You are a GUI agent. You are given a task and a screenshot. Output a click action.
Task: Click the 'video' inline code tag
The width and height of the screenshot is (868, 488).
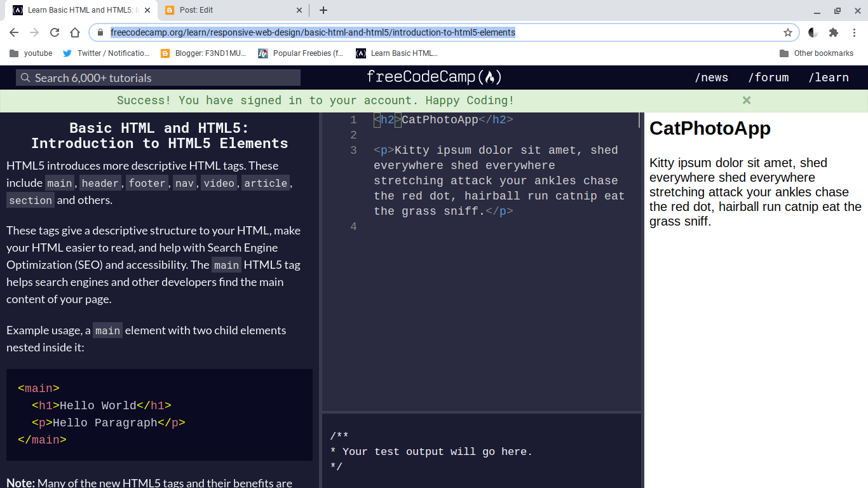[219, 183]
